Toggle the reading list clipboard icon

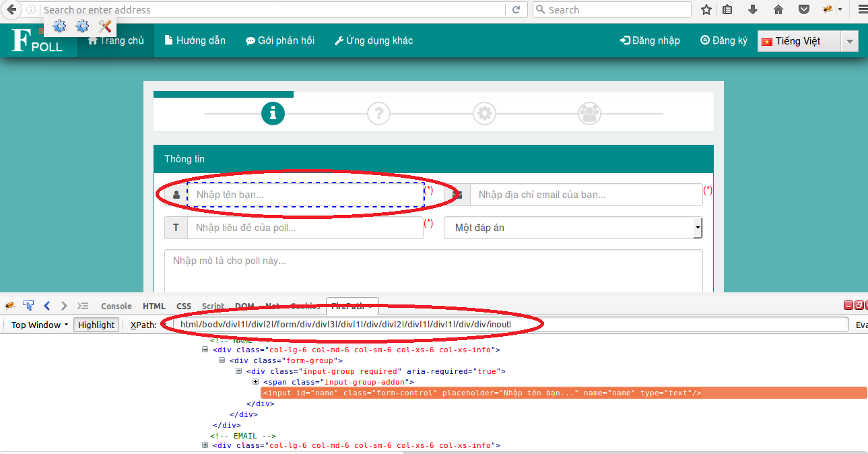click(728, 9)
